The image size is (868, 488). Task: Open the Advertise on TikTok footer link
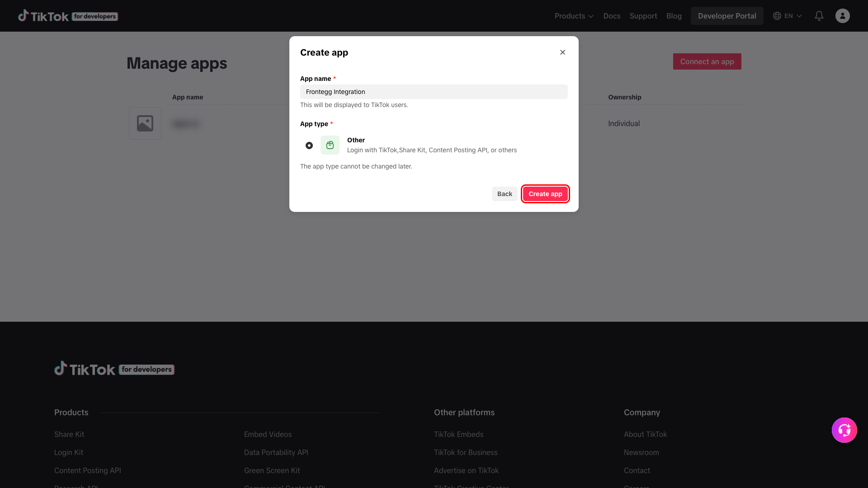466,470
